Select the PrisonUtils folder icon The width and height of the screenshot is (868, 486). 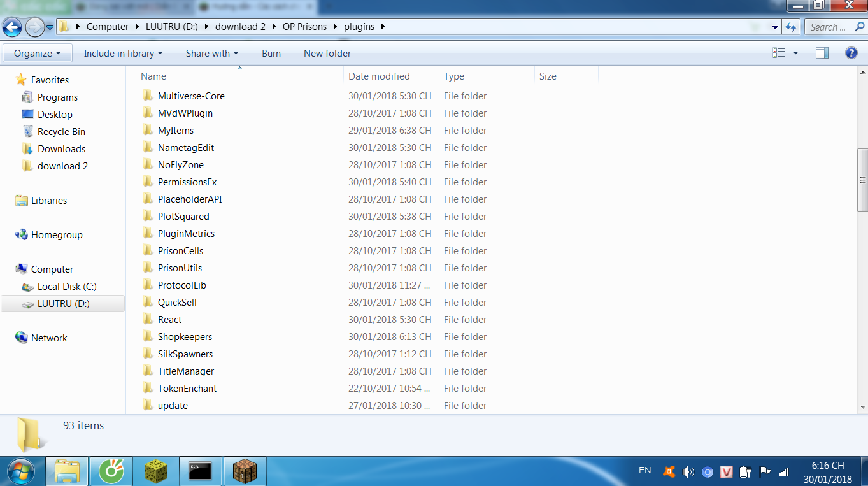point(148,268)
